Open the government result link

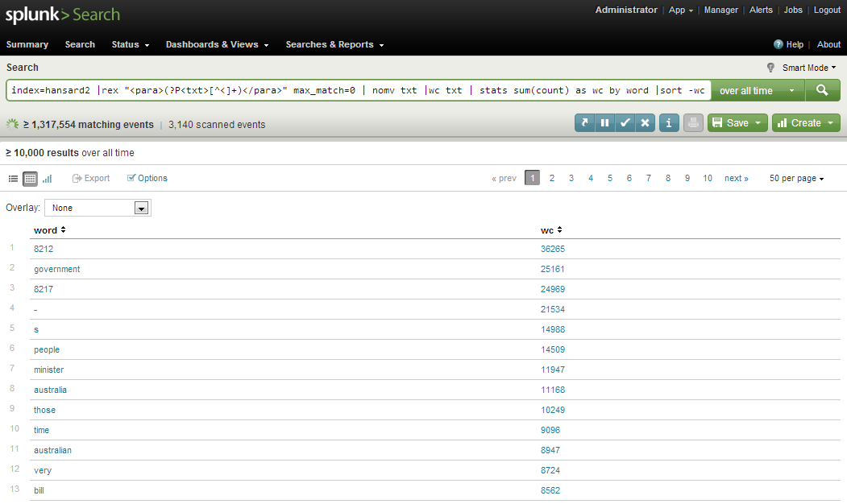[x=56, y=268]
